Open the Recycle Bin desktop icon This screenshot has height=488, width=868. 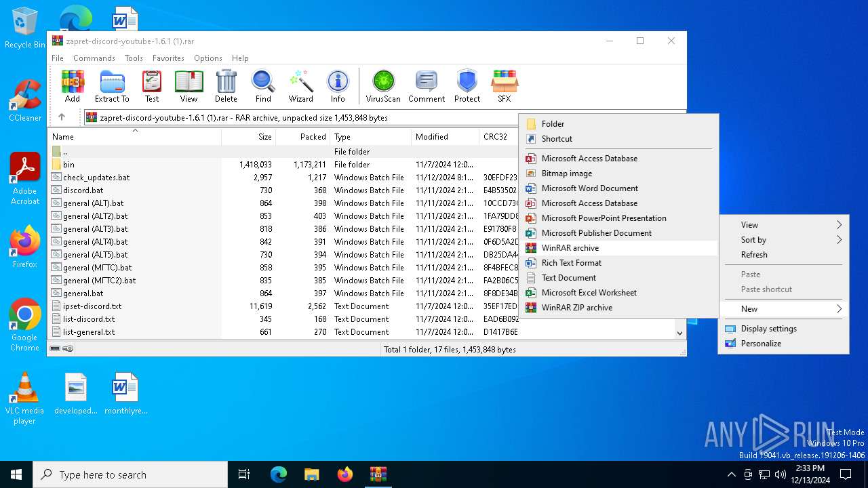point(24,28)
